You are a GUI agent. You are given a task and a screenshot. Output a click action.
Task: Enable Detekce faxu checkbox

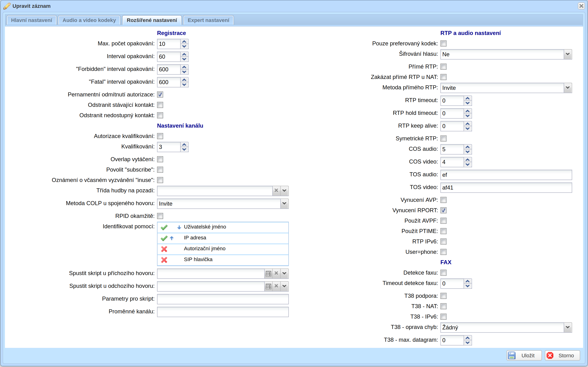(x=443, y=272)
